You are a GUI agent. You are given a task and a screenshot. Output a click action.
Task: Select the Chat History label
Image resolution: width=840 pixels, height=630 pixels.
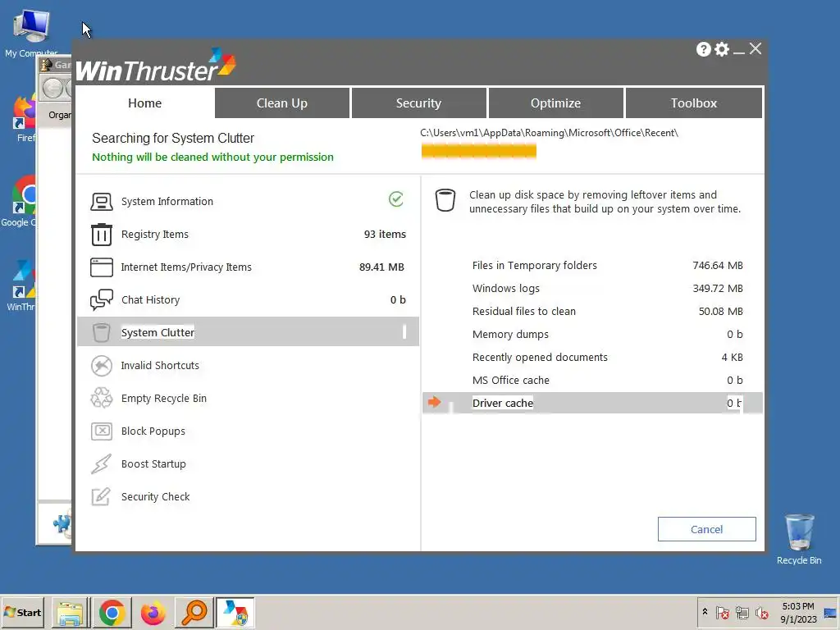click(151, 300)
